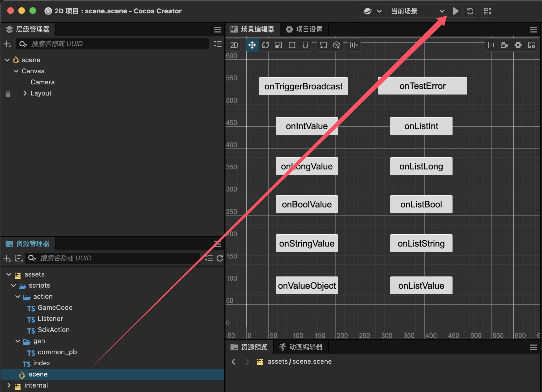Select the Move gizmo tool
The width and height of the screenshot is (542, 392).
click(x=252, y=45)
